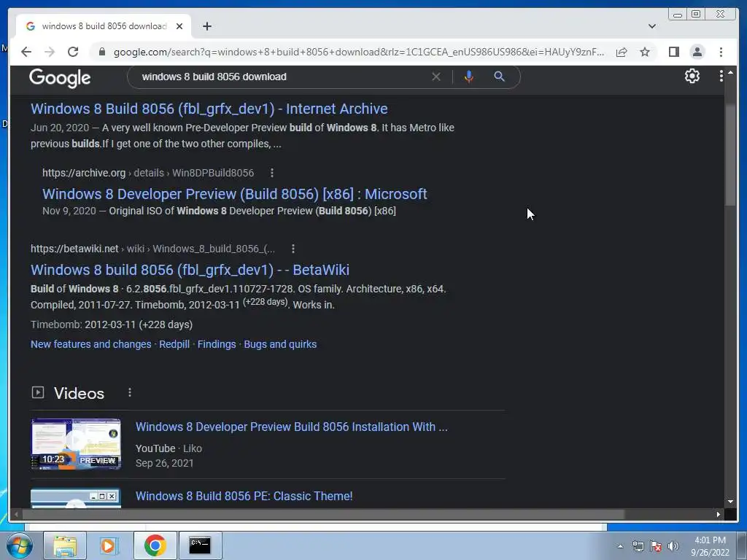Open Windows 8 Build 8056 Internet Archive result
The height and width of the screenshot is (560, 747).
(209, 109)
